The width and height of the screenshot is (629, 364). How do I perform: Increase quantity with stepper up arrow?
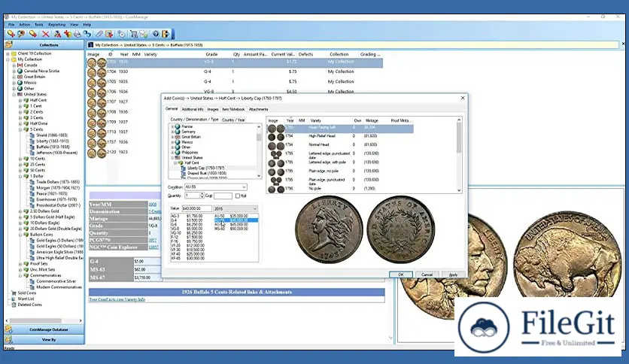click(x=202, y=193)
